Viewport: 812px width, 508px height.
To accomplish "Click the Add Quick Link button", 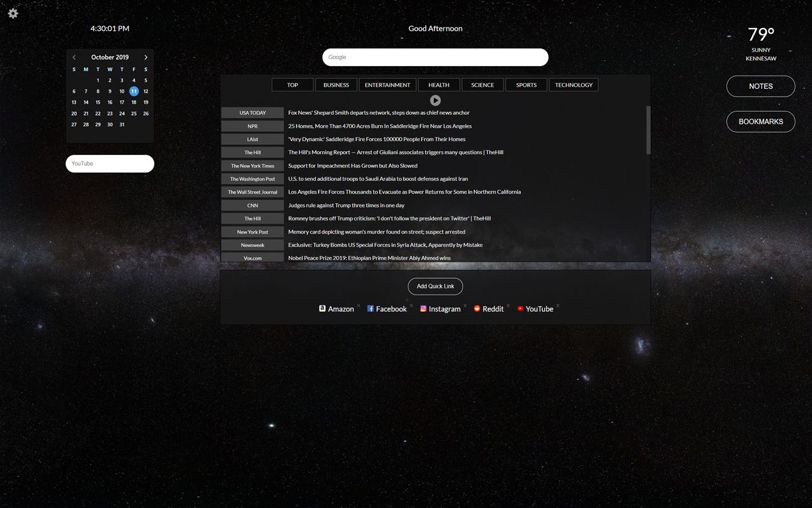I will coord(435,286).
